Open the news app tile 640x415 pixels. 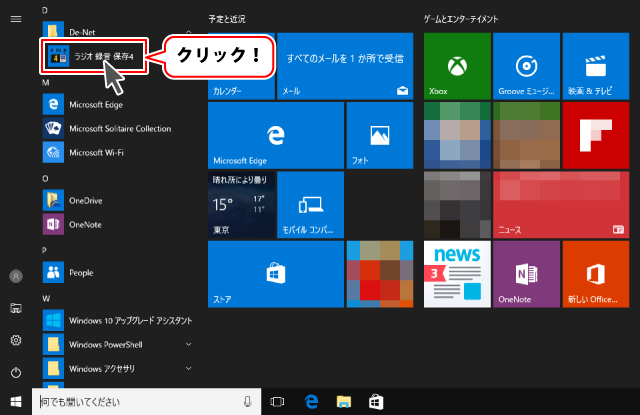click(457, 274)
